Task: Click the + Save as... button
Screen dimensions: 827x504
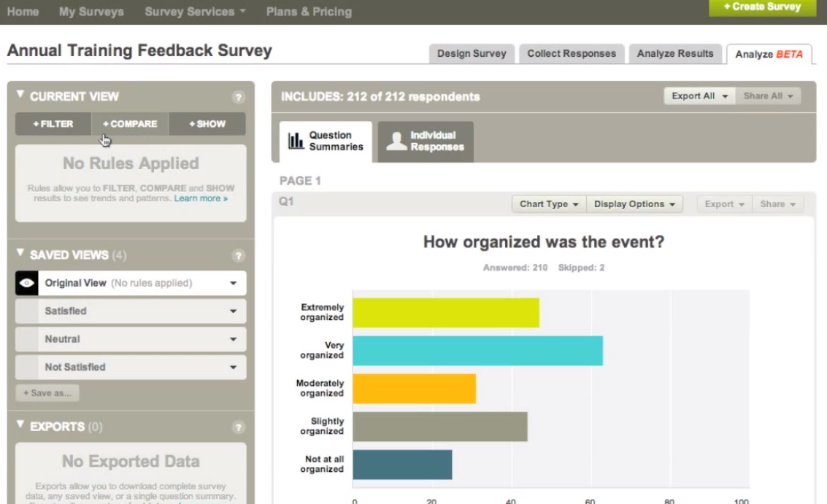Action: click(47, 393)
